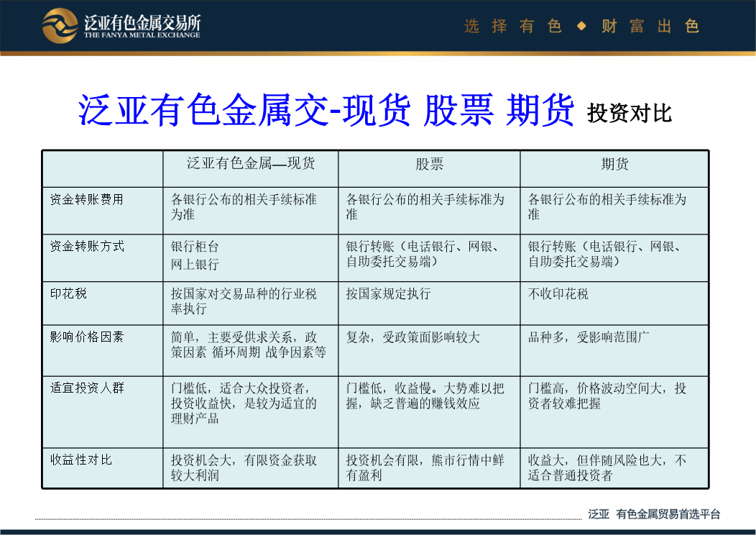Select the 资金转账费用 cell under 期货
Viewport: 756px width, 535px height.
614,211
